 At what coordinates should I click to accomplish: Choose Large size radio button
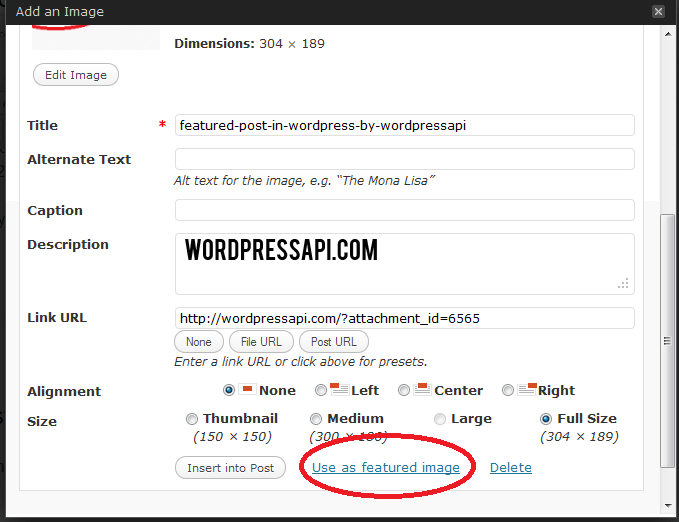(440, 419)
